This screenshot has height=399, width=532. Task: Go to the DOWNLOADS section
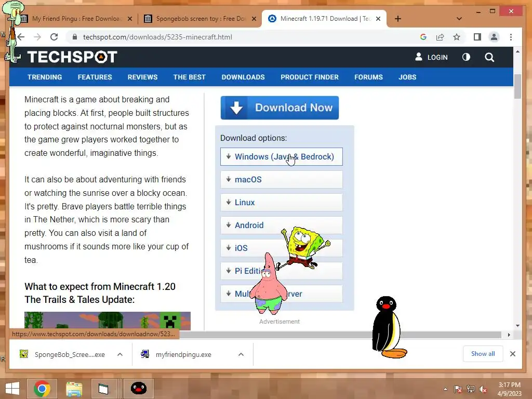(x=243, y=77)
